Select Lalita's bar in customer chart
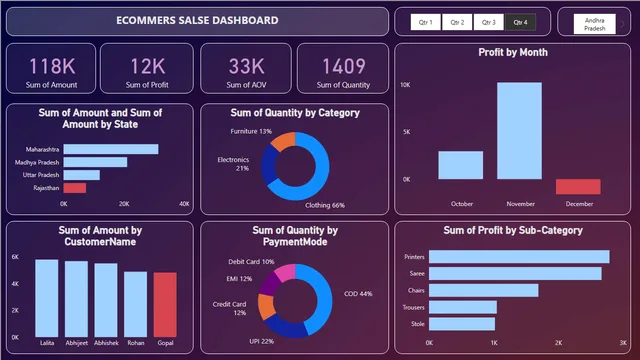This screenshot has height=360, width=640. [x=47, y=298]
